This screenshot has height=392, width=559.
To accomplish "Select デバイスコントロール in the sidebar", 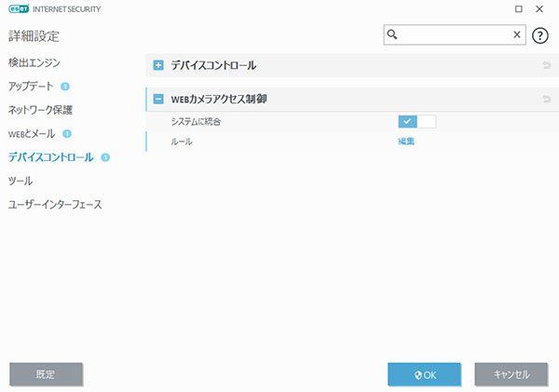I will click(x=51, y=157).
